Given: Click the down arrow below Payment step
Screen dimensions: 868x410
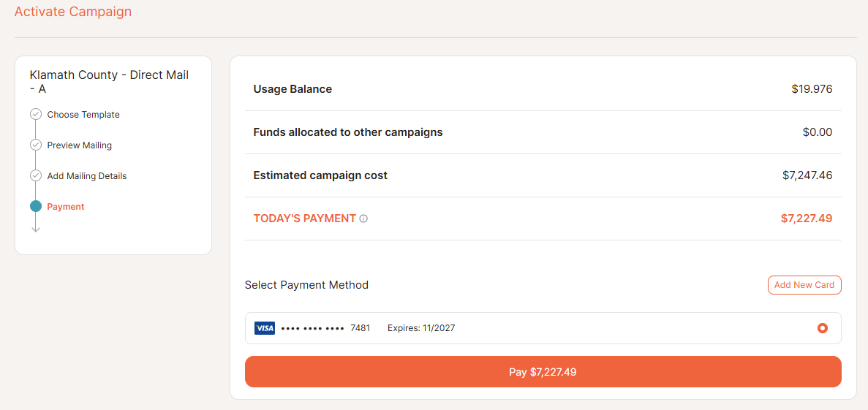Looking at the screenshot, I should (x=36, y=228).
